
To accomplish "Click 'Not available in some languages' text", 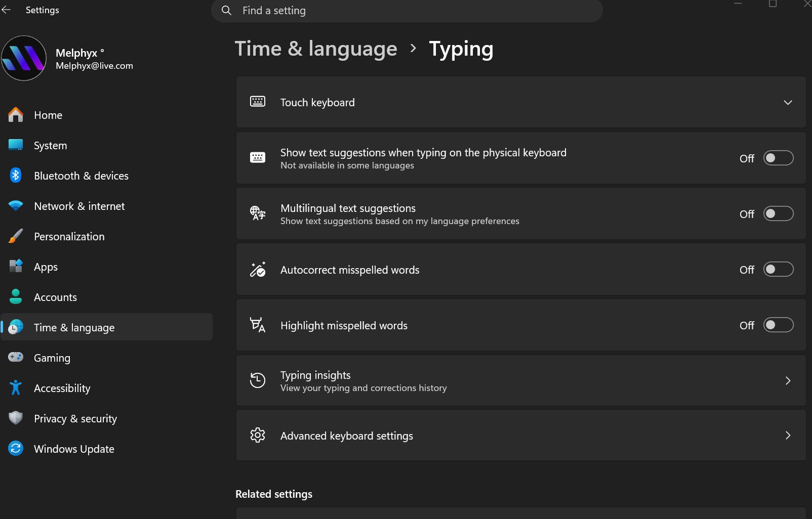I will point(347,165).
